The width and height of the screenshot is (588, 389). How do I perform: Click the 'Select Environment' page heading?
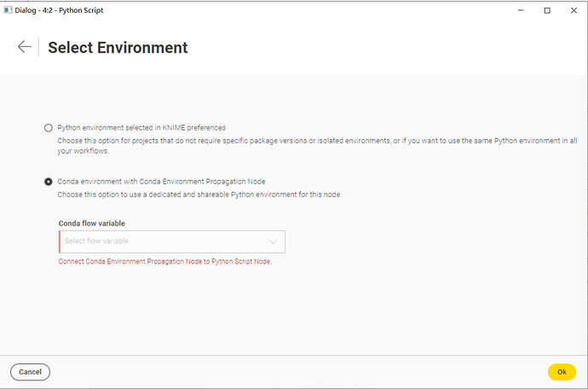click(x=118, y=48)
